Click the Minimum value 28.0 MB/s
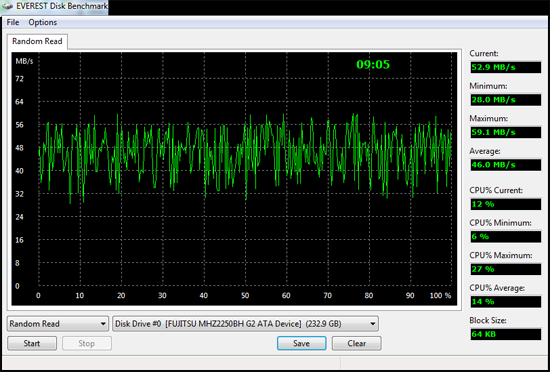This screenshot has width=550, height=372. (505, 100)
